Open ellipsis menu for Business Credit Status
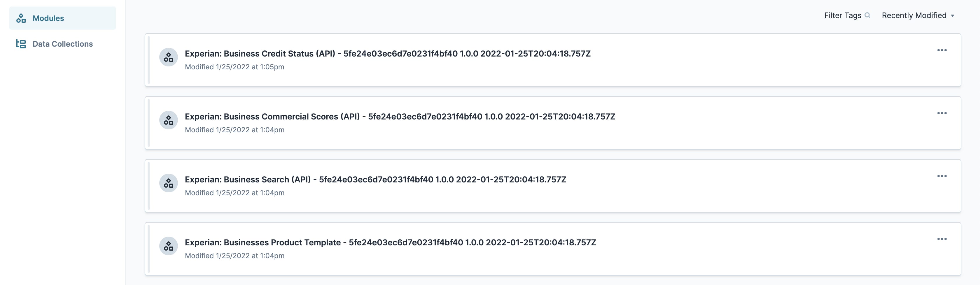The image size is (980, 285). pos(942,50)
